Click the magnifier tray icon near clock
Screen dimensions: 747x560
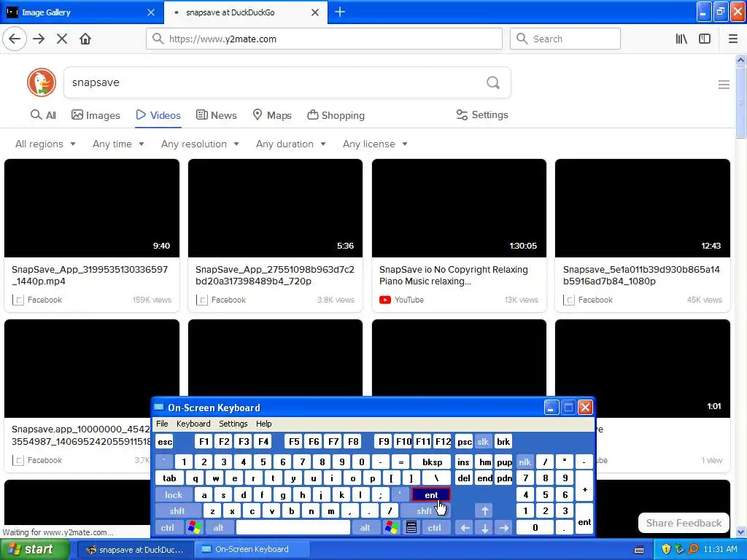pos(693,549)
